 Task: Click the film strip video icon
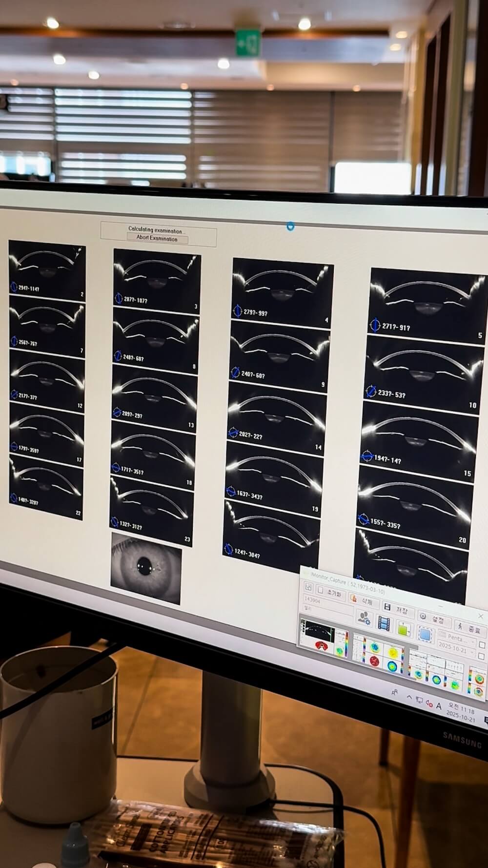[385, 623]
